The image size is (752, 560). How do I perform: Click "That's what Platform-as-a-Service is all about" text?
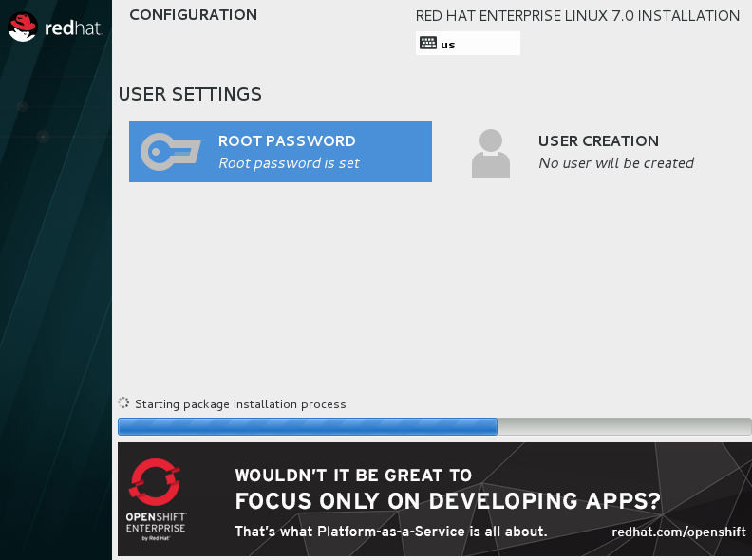point(391,532)
